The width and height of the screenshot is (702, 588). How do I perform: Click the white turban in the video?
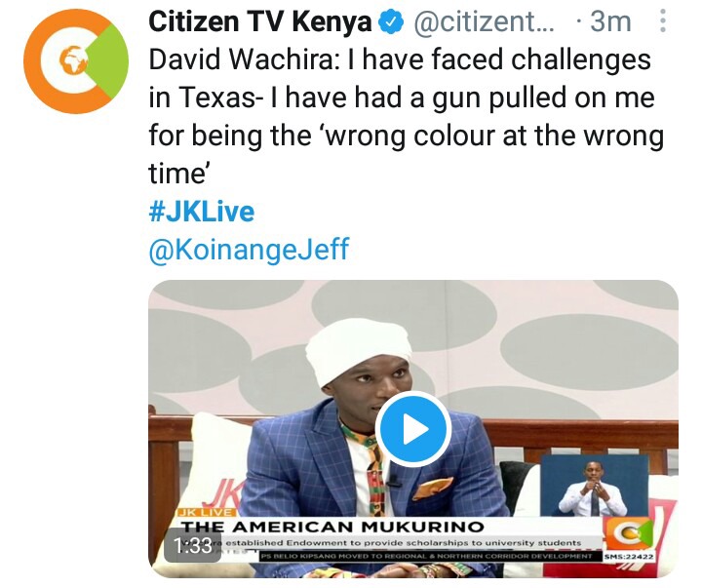pyautogui.click(x=360, y=352)
